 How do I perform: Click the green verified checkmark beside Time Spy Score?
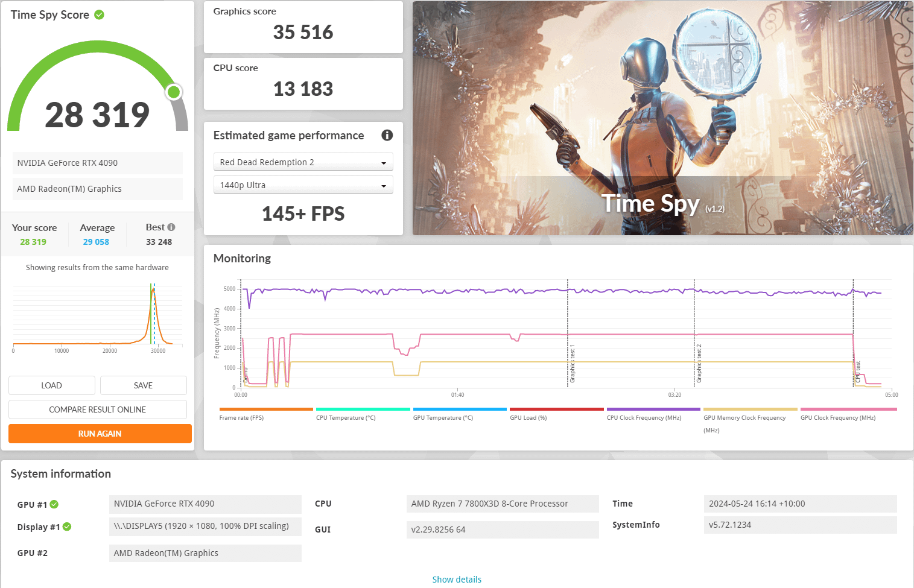click(100, 15)
